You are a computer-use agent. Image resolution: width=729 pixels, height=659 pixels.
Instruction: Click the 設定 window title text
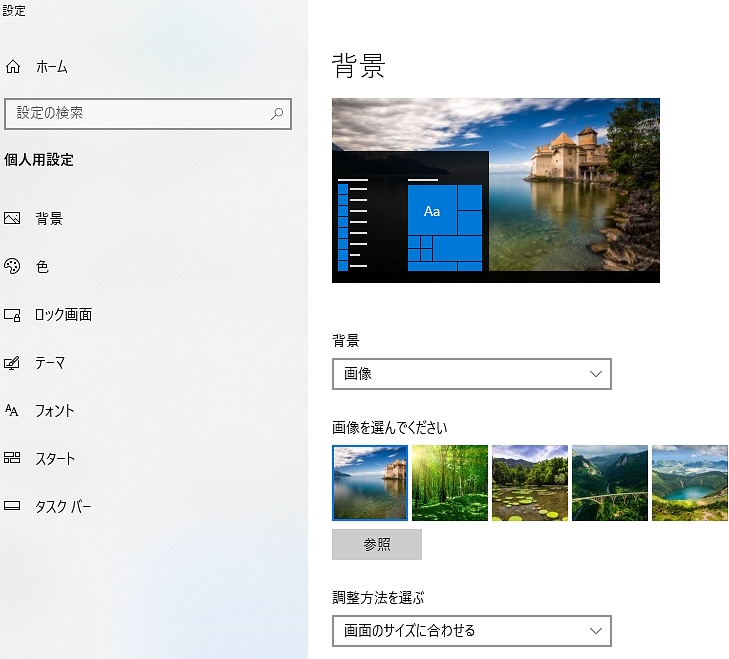click(14, 11)
